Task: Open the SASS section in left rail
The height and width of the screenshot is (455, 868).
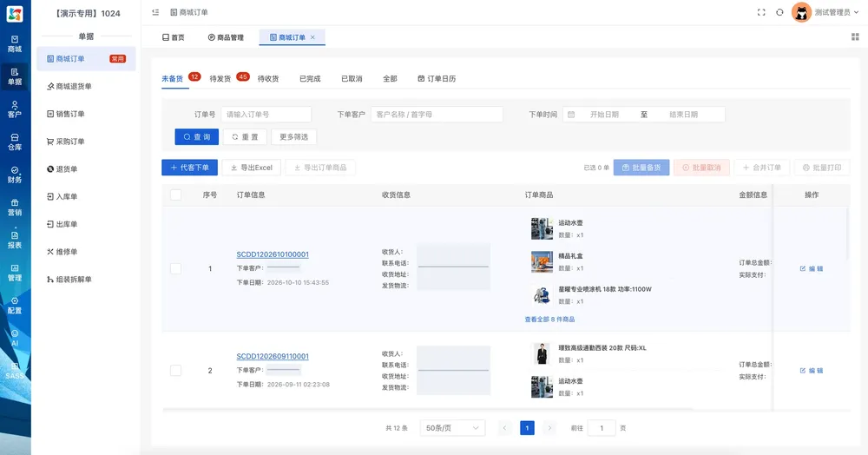Action: tap(15, 370)
